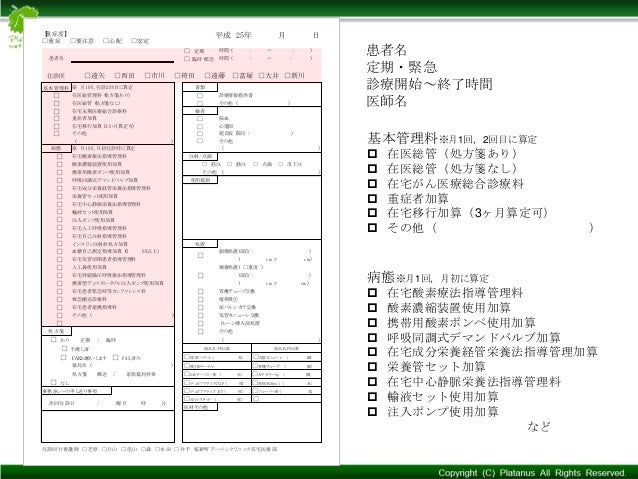
Task: Check 在宅中心静脈栄養法指導管理料 in the enlarged list
Action: [372, 382]
